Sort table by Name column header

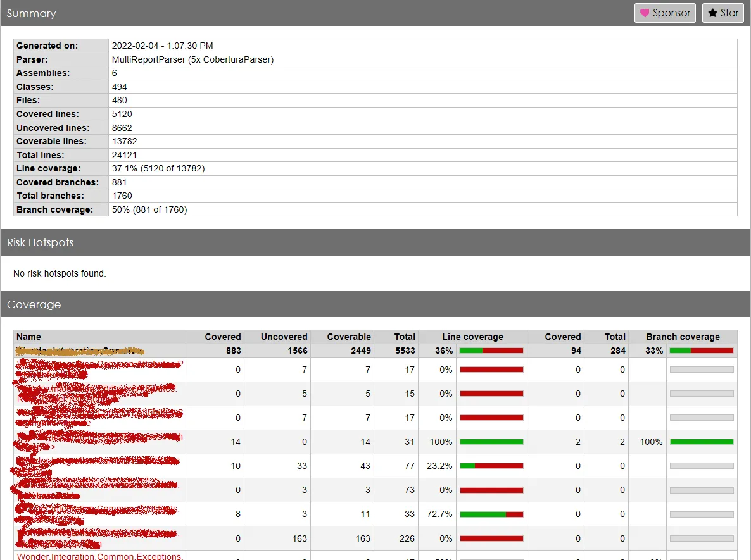(x=28, y=337)
